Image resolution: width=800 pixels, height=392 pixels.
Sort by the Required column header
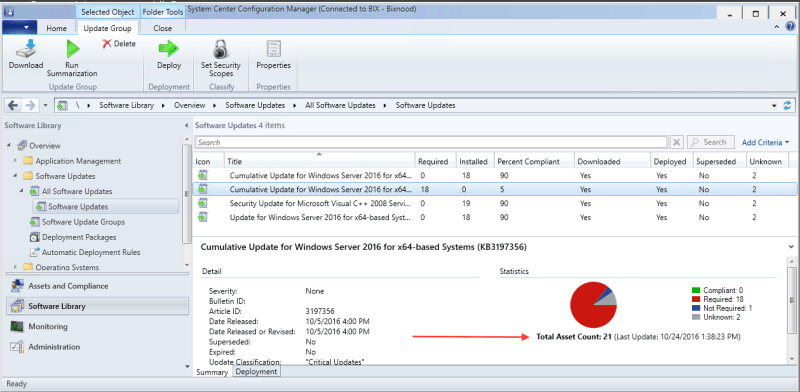435,161
